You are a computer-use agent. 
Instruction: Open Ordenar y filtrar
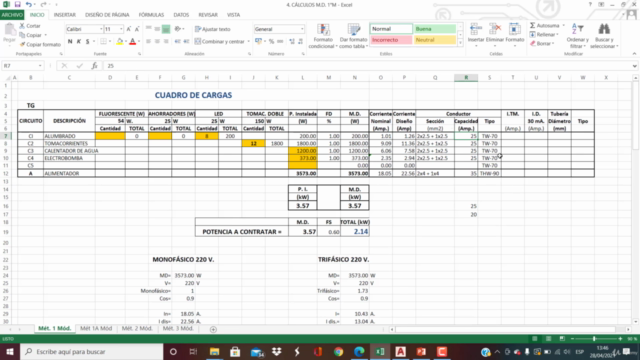578,36
